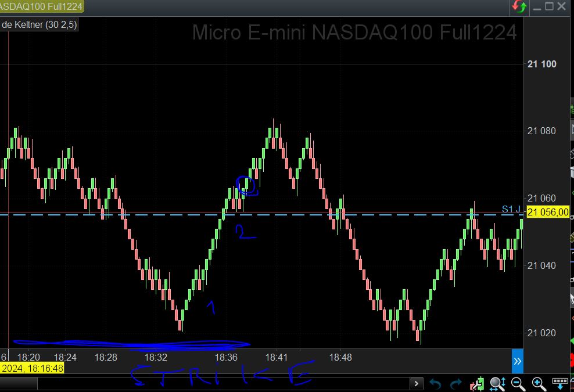Close the chart window
Screen dimensions: 574x392
[562, 6]
